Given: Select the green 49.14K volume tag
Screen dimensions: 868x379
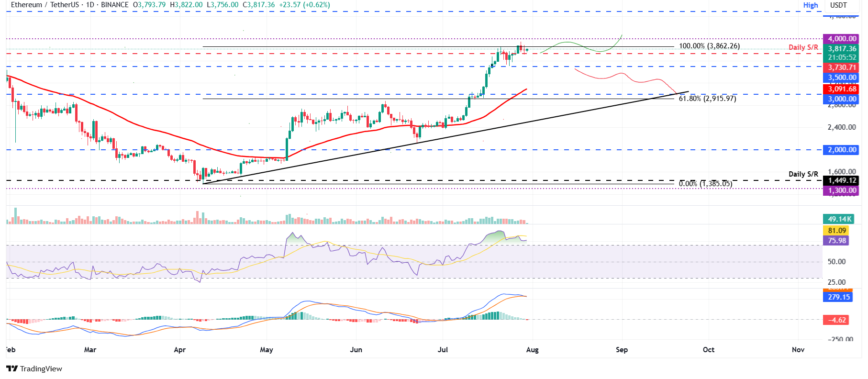Looking at the screenshot, I should click(839, 219).
